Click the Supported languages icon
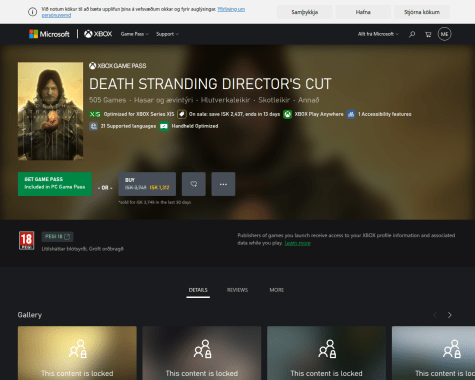The height and width of the screenshot is (380, 475). pyautogui.click(x=93, y=126)
